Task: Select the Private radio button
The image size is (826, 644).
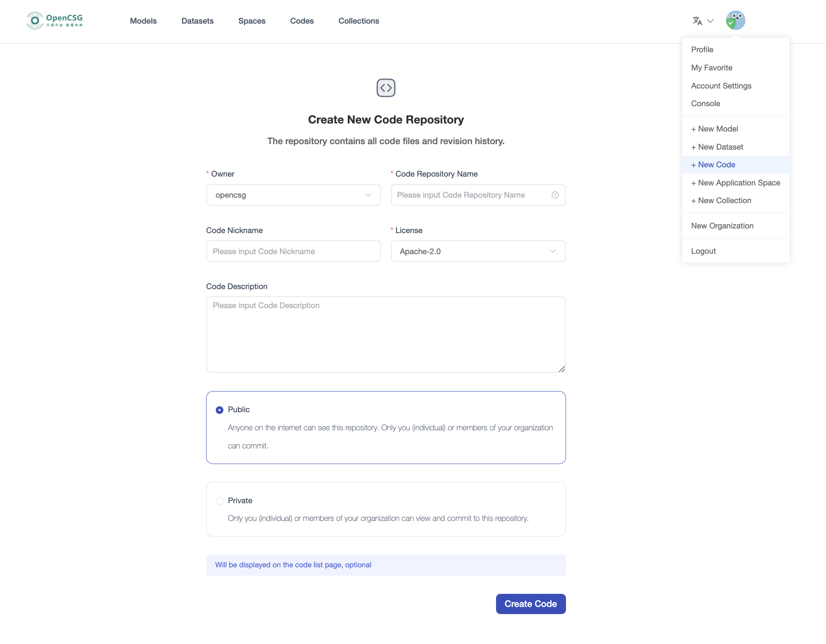Action: point(219,500)
